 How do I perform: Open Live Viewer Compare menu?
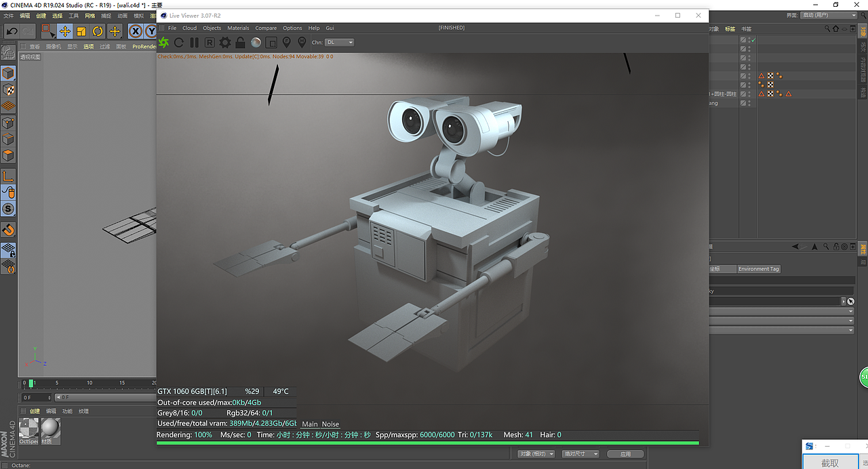pos(266,28)
